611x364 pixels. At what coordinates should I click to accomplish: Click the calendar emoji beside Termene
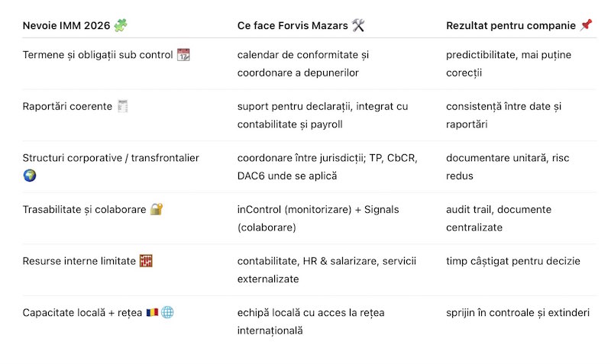pos(183,55)
